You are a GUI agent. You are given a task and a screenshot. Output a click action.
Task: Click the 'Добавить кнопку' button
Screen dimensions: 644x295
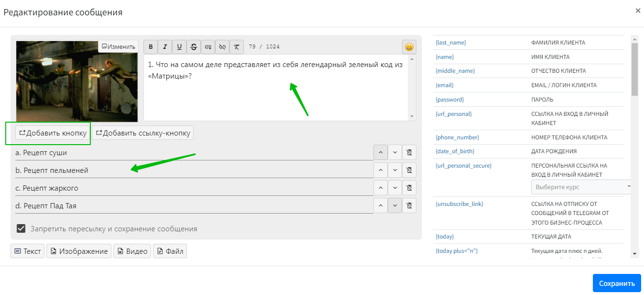point(53,133)
